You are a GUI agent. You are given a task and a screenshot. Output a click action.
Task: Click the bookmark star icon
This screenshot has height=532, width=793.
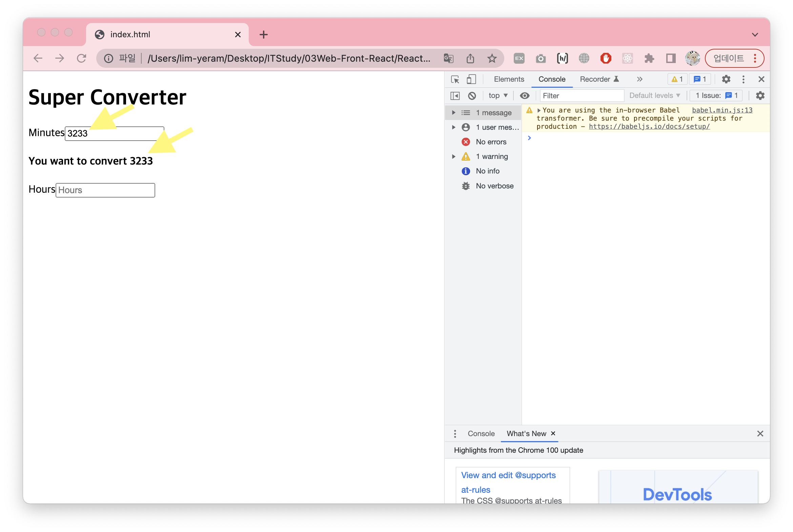pos(492,58)
